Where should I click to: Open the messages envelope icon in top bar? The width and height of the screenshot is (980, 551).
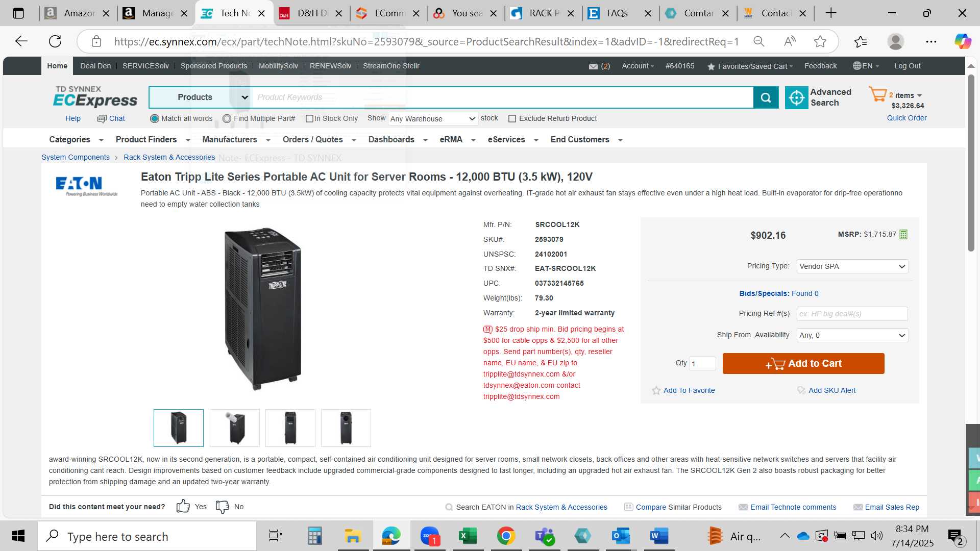coord(593,66)
